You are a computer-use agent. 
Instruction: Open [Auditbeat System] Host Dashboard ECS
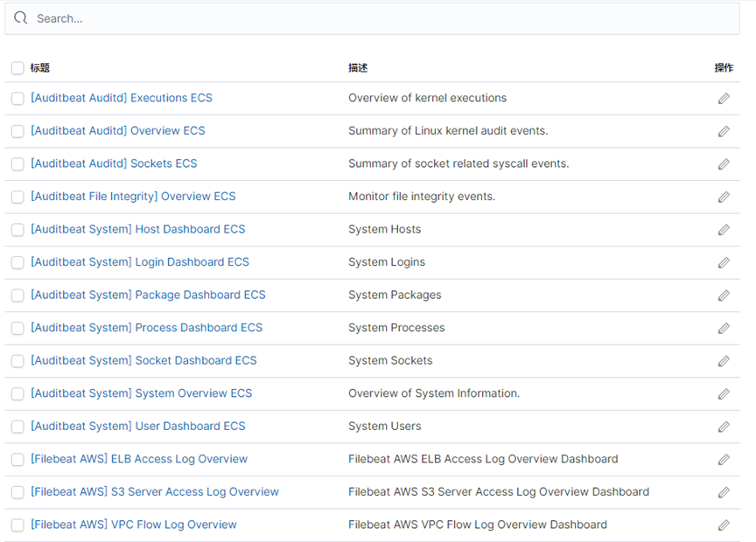click(138, 229)
